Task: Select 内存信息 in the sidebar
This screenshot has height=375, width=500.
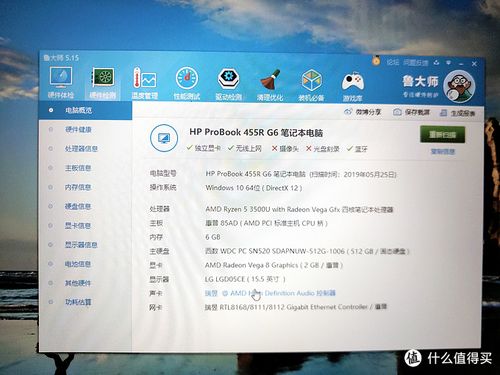Action: 78,187
